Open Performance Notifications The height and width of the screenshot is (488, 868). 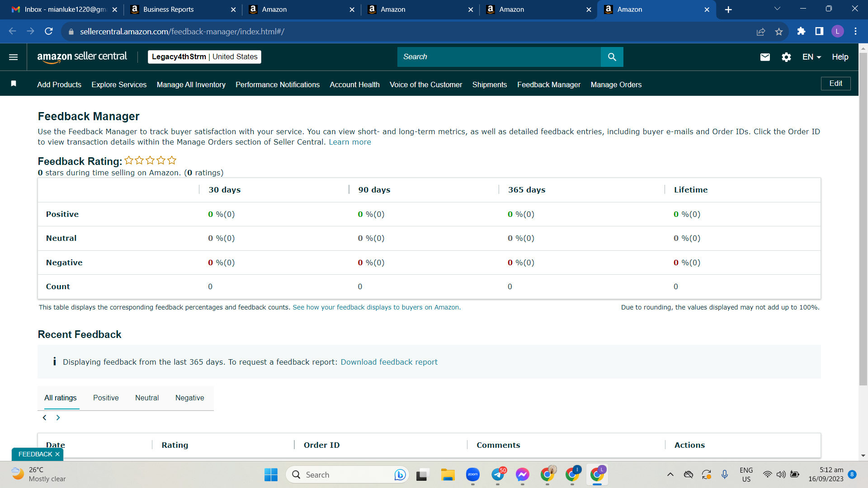click(278, 84)
